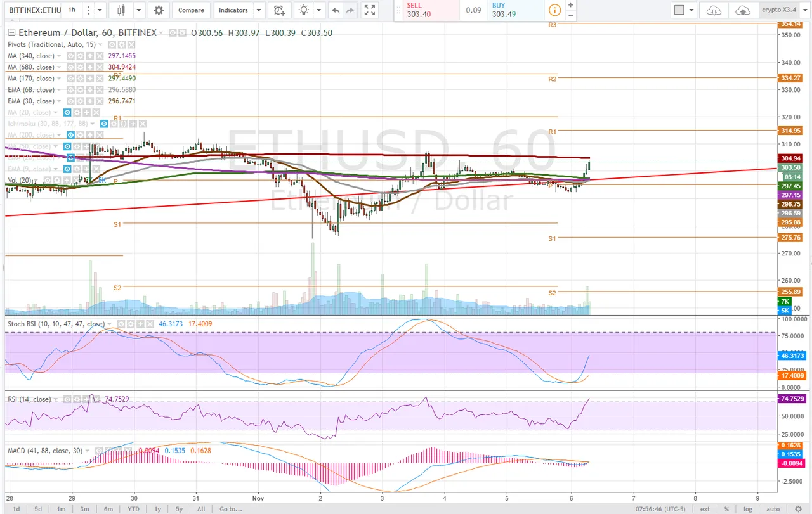
Task: Show All time range
Action: [x=200, y=508]
